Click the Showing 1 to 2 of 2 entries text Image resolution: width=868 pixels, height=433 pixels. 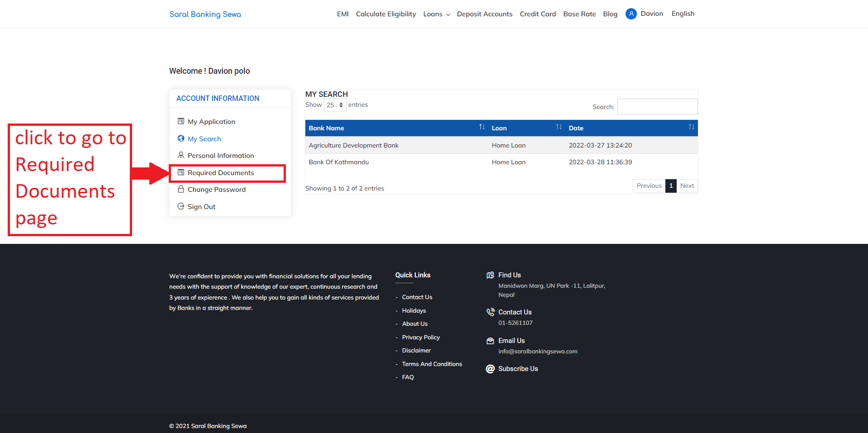coord(345,188)
